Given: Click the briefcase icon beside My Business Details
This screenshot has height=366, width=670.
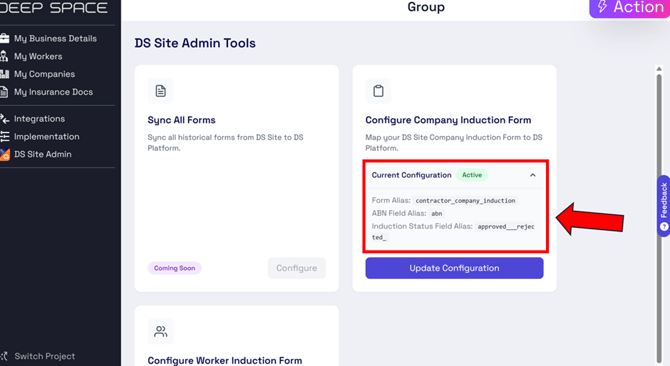Looking at the screenshot, I should 4,38.
